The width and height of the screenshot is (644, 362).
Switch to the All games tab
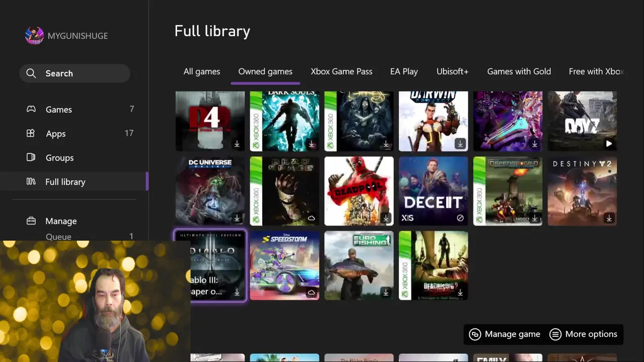202,71
